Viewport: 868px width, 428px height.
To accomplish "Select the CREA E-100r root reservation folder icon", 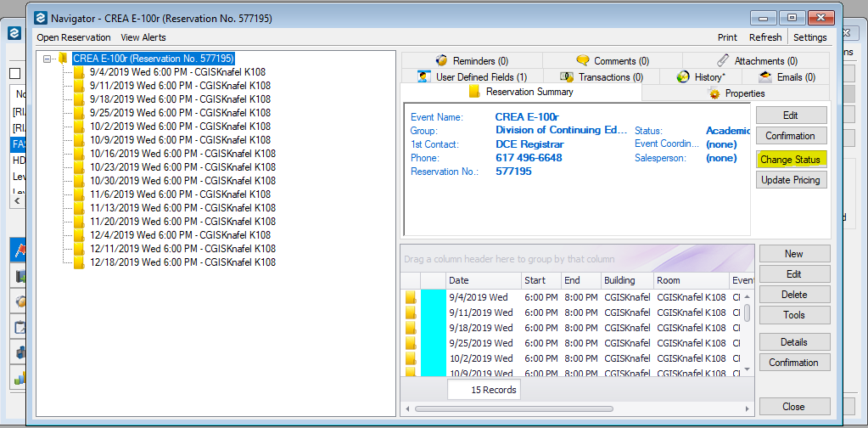I will [64, 58].
